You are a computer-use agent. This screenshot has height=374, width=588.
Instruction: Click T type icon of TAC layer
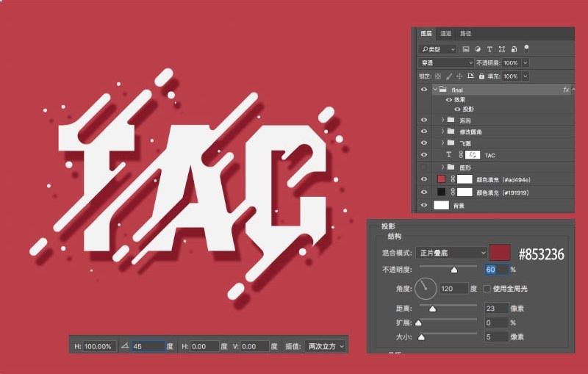tap(448, 154)
